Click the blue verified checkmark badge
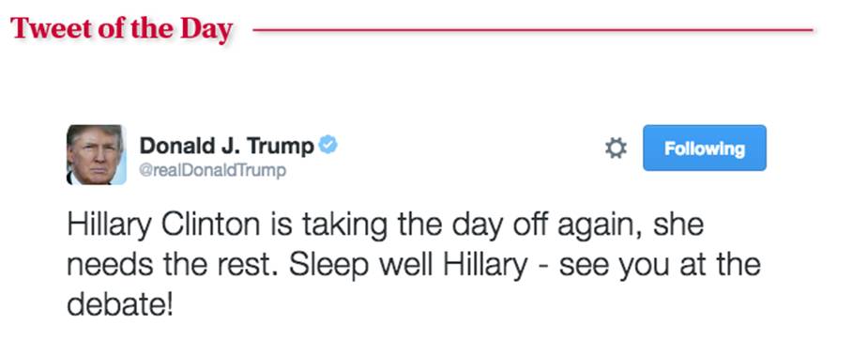Screen dimensions: 868x358 328,146
